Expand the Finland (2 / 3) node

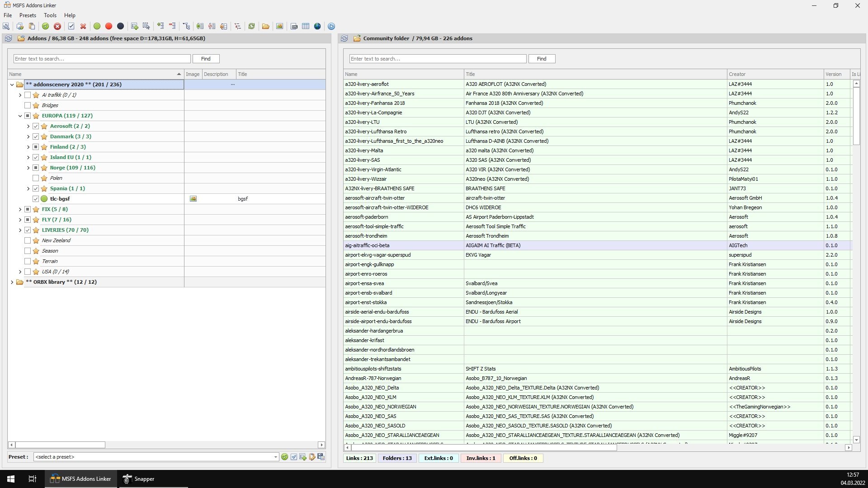coord(28,147)
